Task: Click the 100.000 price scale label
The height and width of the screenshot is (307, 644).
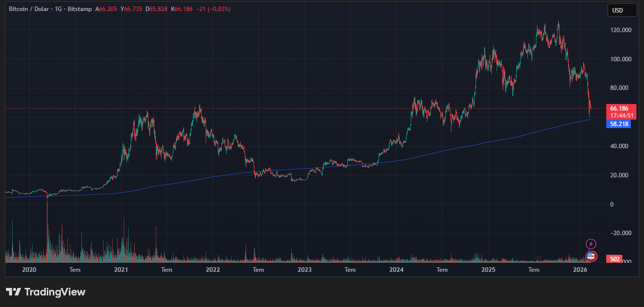Action: click(620, 59)
